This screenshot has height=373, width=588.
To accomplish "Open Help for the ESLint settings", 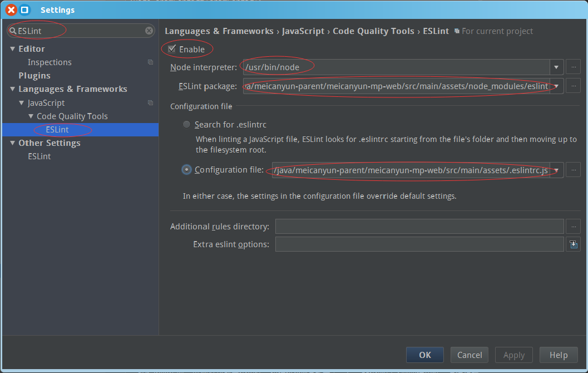I will 559,355.
